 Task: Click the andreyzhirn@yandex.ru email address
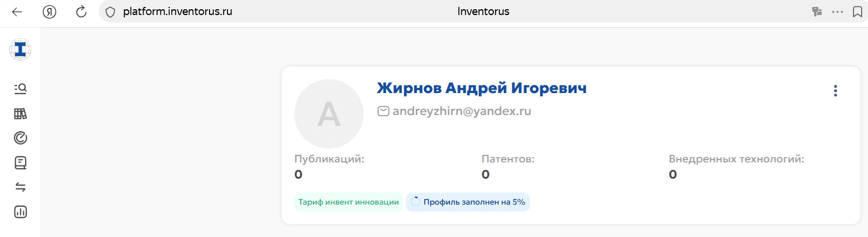(462, 111)
